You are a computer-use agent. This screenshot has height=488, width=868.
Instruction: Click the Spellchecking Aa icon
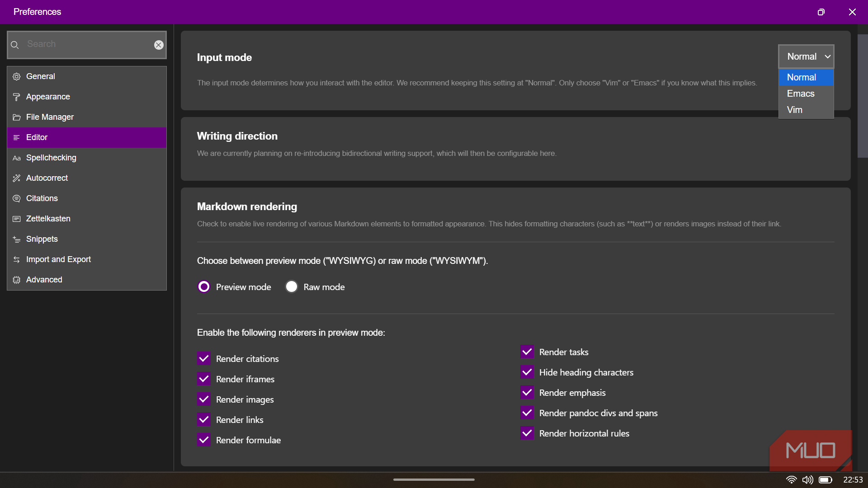tap(17, 158)
